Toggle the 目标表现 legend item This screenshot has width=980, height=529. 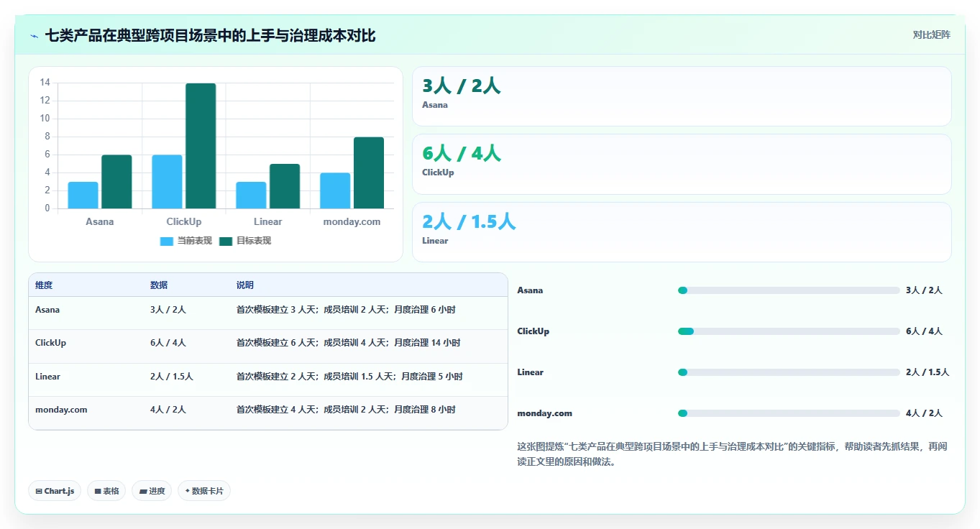click(245, 241)
